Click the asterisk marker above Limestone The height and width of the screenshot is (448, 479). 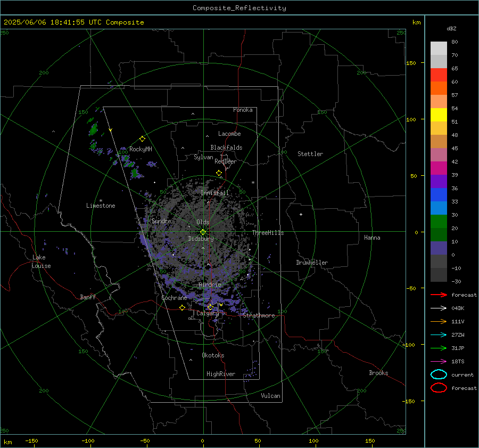(x=101, y=201)
